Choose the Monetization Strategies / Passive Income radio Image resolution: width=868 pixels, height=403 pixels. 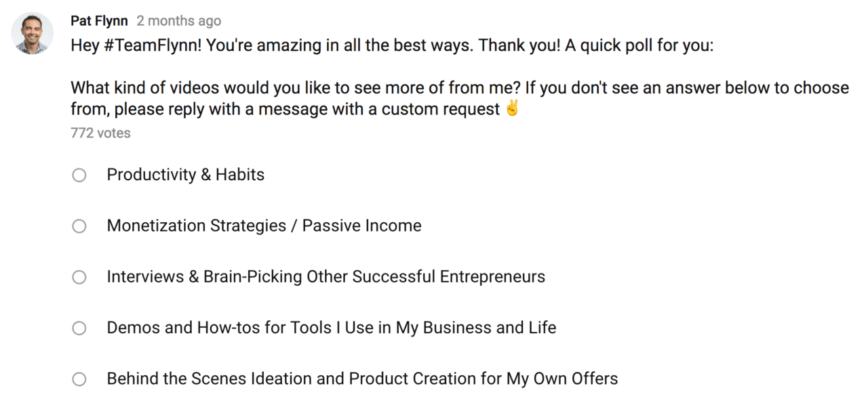click(x=79, y=226)
